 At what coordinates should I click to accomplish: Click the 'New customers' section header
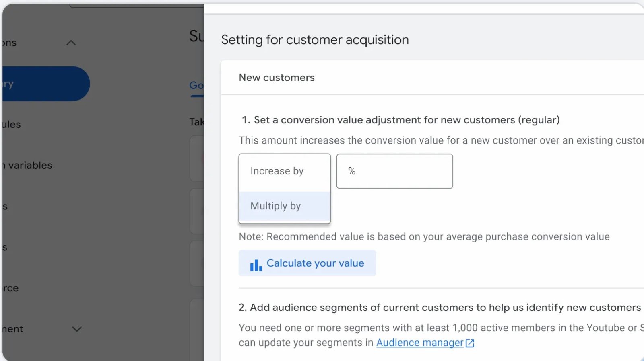(x=277, y=78)
